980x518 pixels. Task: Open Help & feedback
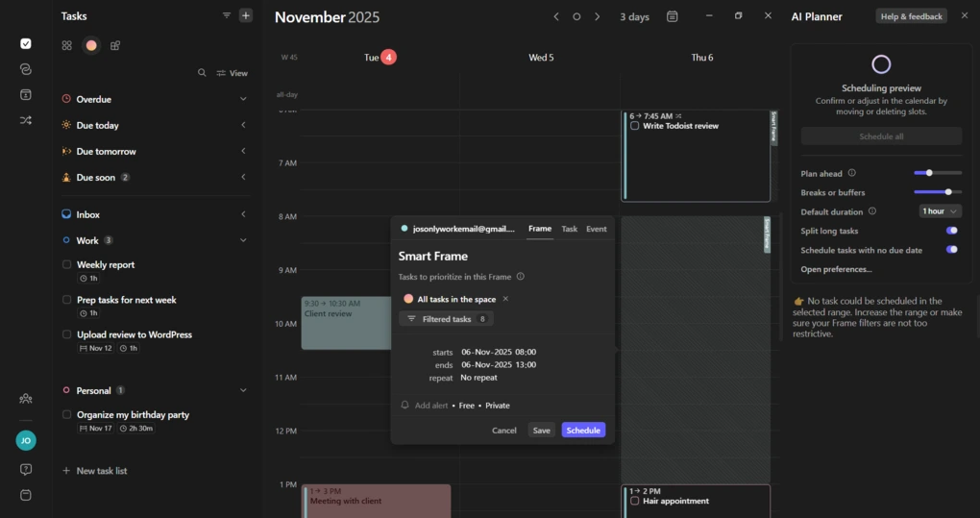click(x=911, y=16)
